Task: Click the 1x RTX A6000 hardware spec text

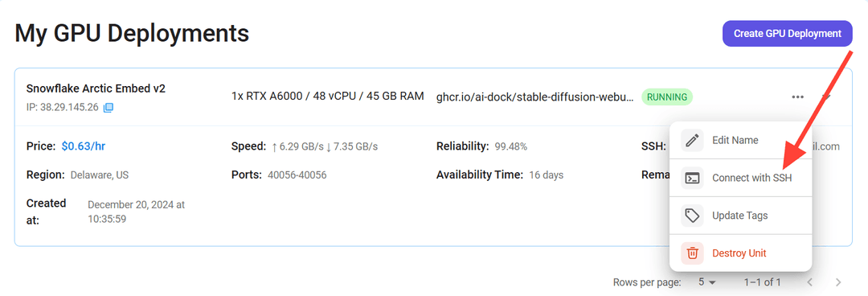Action: tap(328, 97)
